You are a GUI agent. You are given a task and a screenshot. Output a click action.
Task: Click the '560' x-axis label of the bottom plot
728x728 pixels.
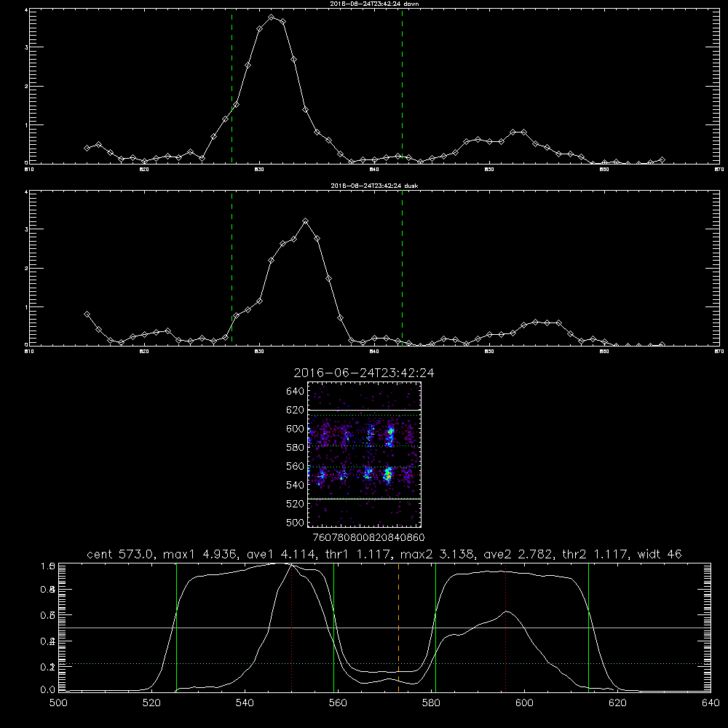click(x=338, y=703)
